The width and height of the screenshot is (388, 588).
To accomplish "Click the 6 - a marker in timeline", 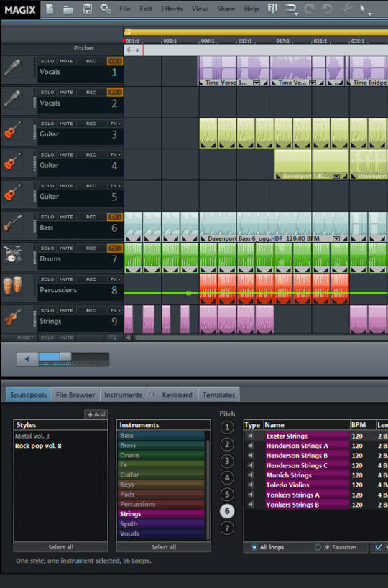I will coord(133,50).
